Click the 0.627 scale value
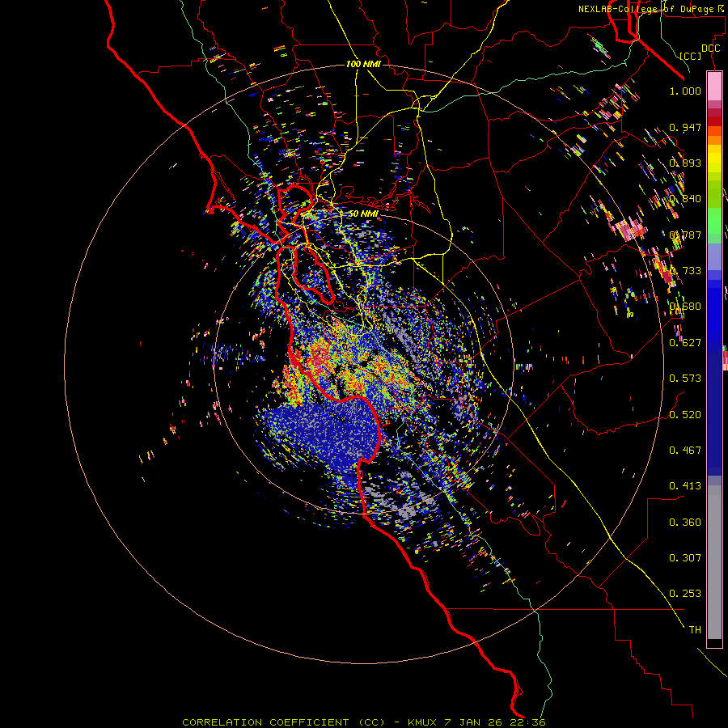Screen dimensions: 728x728 pos(685,342)
